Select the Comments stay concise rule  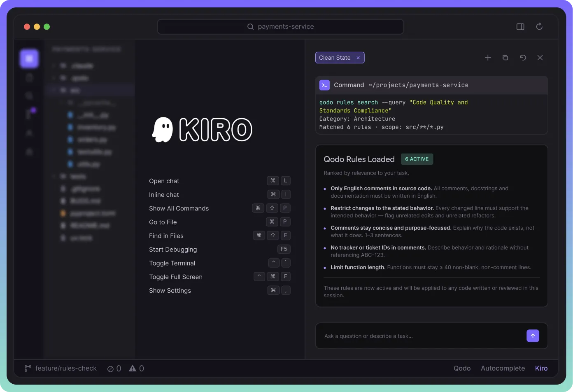pyautogui.click(x=429, y=232)
